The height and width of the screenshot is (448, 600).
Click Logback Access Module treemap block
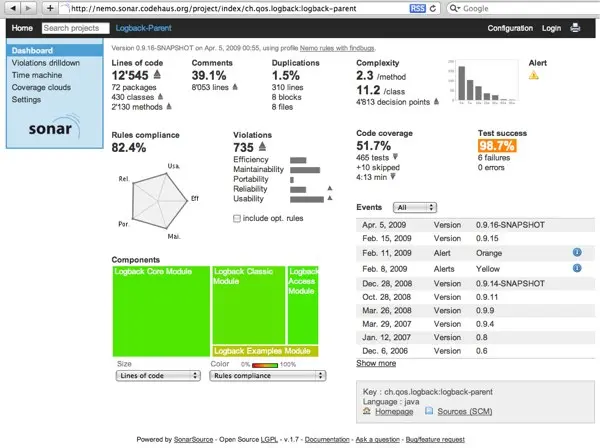(x=303, y=305)
